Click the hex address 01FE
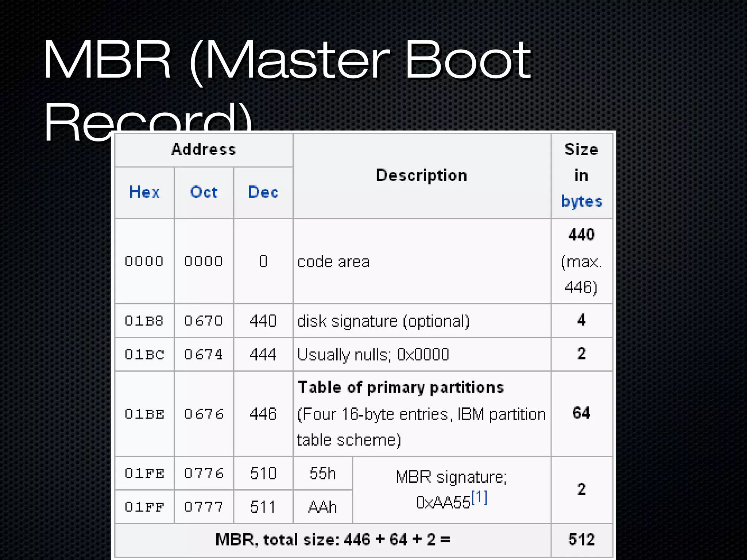The height and width of the screenshot is (560, 747). point(144,474)
